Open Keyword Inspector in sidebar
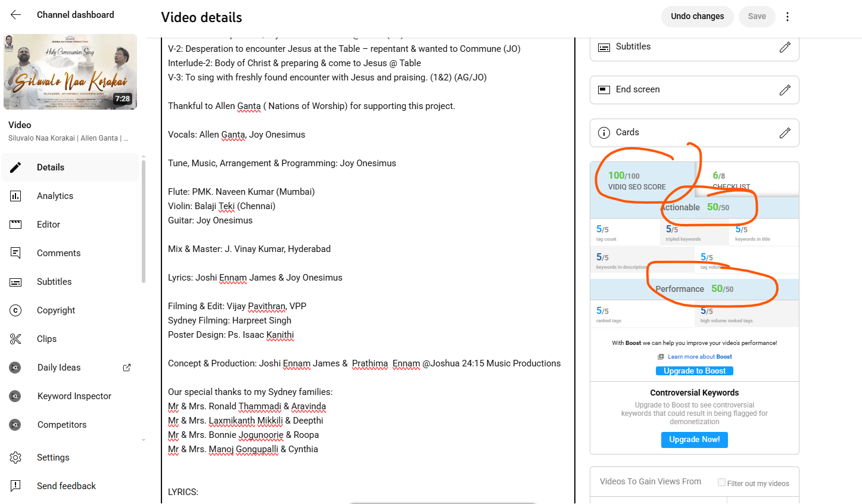Image resolution: width=862 pixels, height=504 pixels. point(74,396)
